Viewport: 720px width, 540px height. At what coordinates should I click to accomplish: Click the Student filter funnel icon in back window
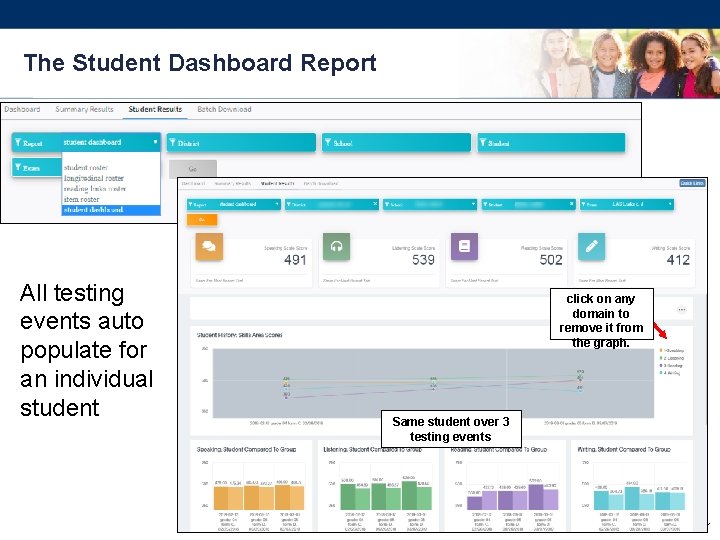pos(483,142)
